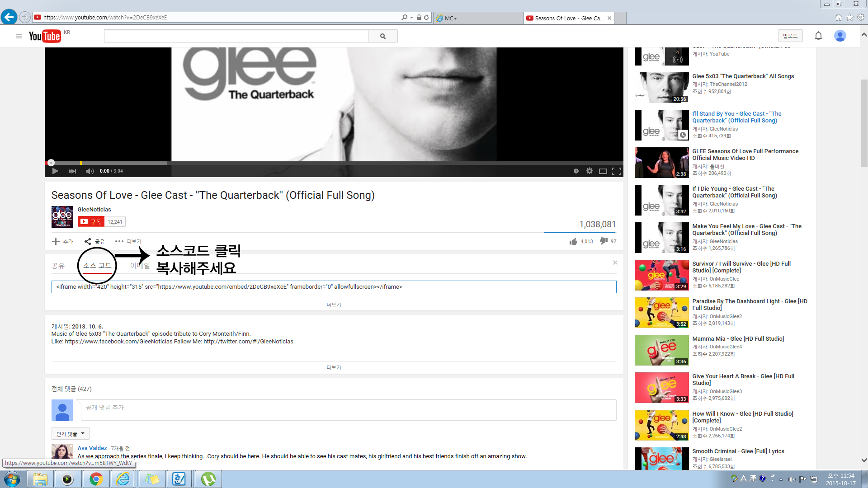Like the video with thumbs up
Screen dimensions: 868x488
pyautogui.click(x=574, y=241)
